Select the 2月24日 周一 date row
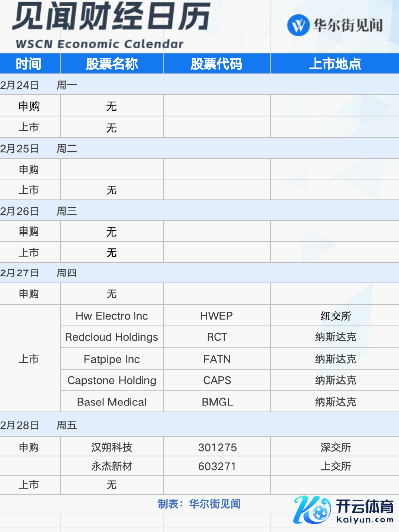 tap(39, 85)
